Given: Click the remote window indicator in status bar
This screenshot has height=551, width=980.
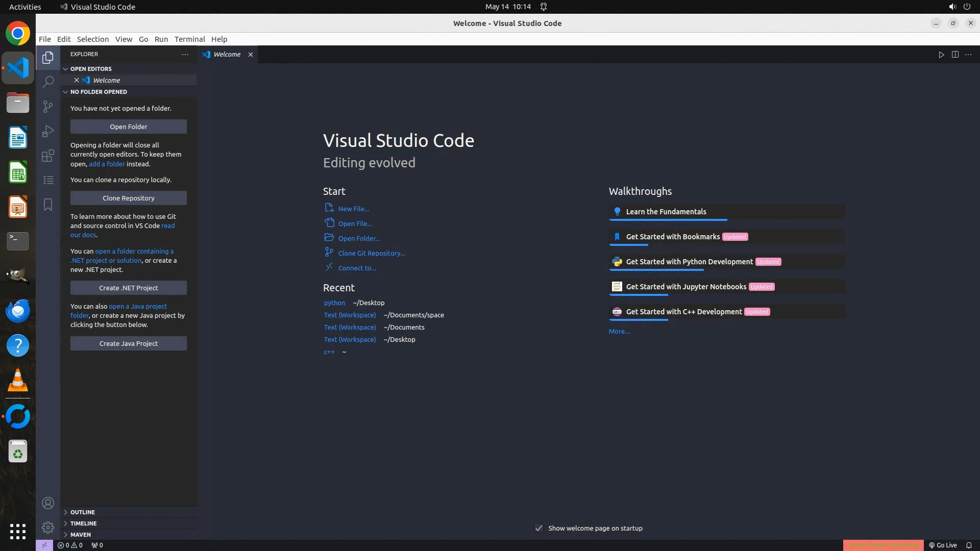Looking at the screenshot, I should (x=44, y=545).
